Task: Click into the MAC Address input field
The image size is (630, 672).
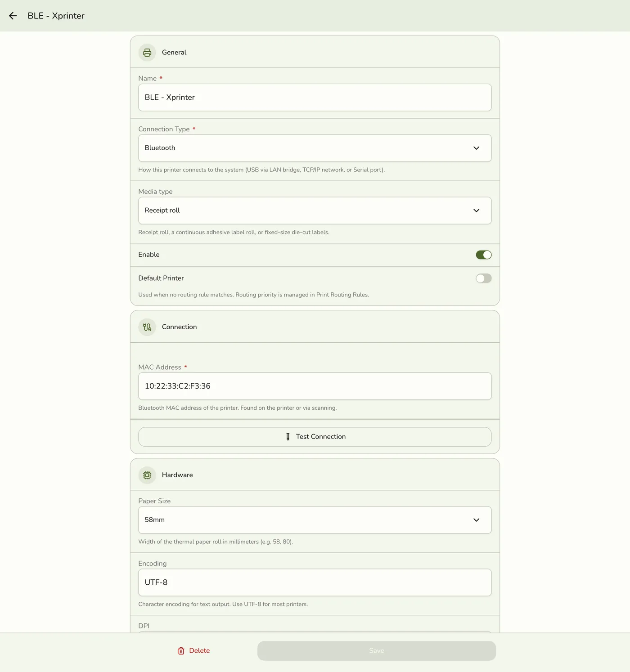Action: (315, 386)
